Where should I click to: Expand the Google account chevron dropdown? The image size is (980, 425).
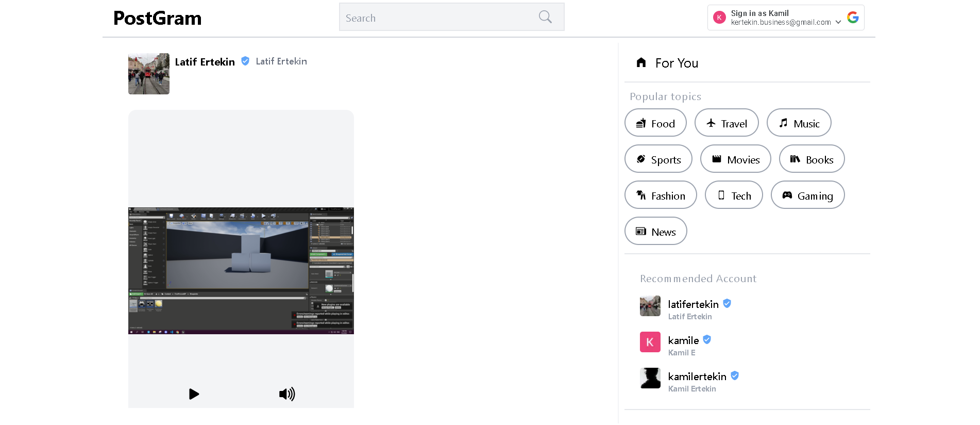pyautogui.click(x=838, y=22)
